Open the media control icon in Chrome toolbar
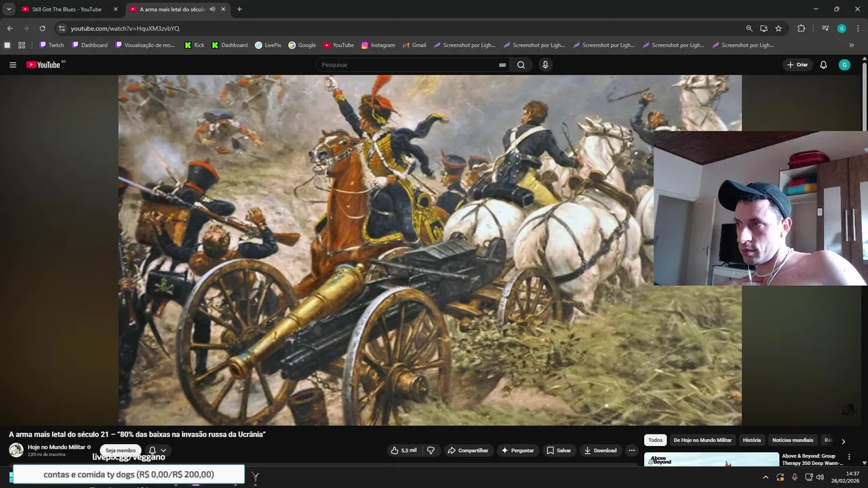 [825, 28]
